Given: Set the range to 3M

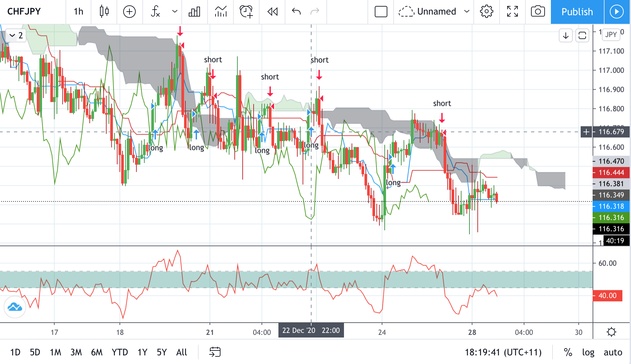Looking at the screenshot, I should (76, 352).
